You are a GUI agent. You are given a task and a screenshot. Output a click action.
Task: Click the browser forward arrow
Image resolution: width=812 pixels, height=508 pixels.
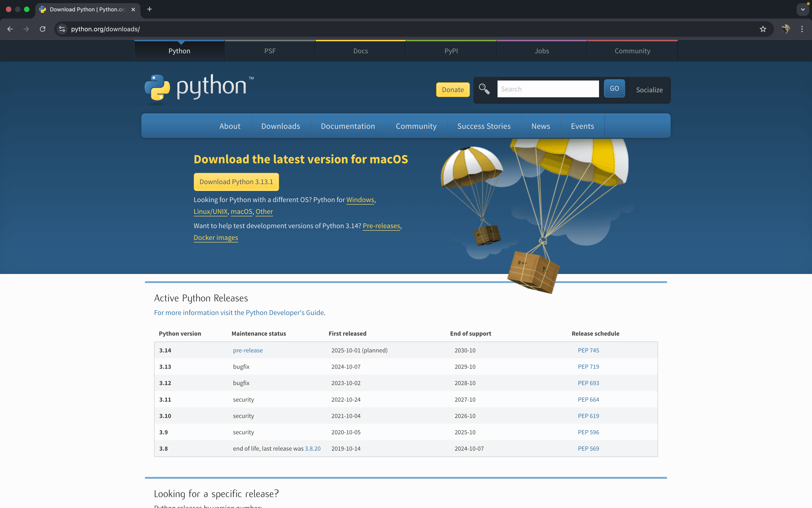(x=26, y=29)
